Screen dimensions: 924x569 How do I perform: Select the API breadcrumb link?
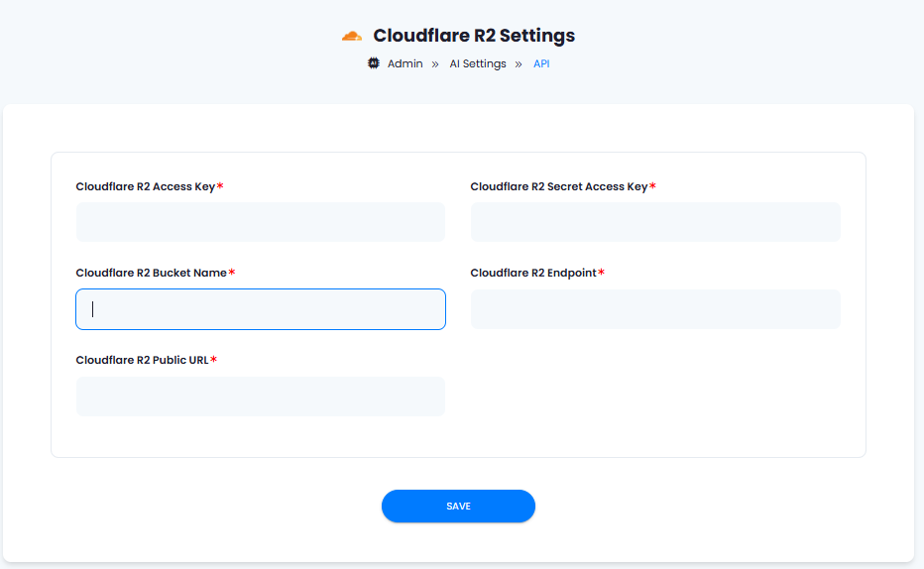coord(541,63)
